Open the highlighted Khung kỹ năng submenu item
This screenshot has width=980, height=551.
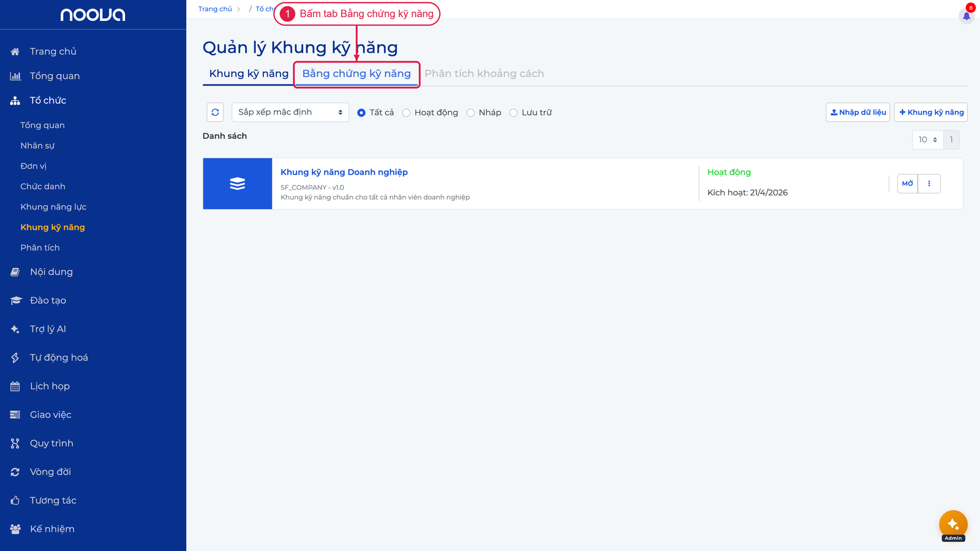pyautogui.click(x=53, y=227)
